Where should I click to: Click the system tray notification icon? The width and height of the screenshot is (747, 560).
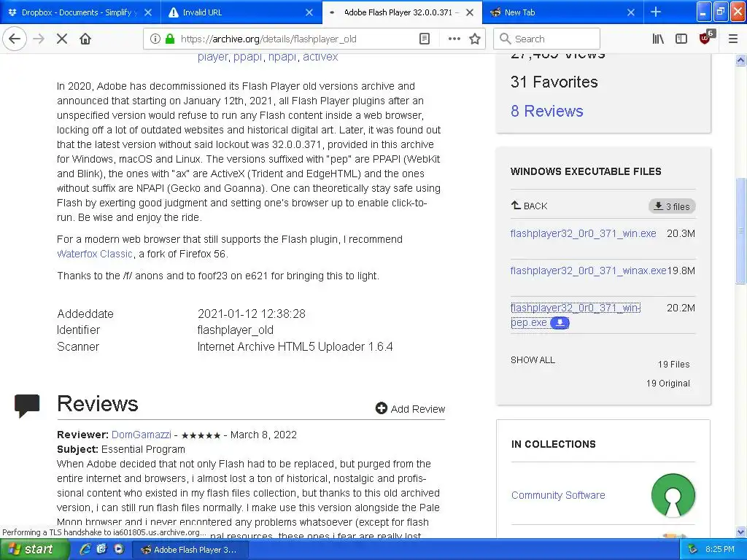pyautogui.click(x=692, y=550)
